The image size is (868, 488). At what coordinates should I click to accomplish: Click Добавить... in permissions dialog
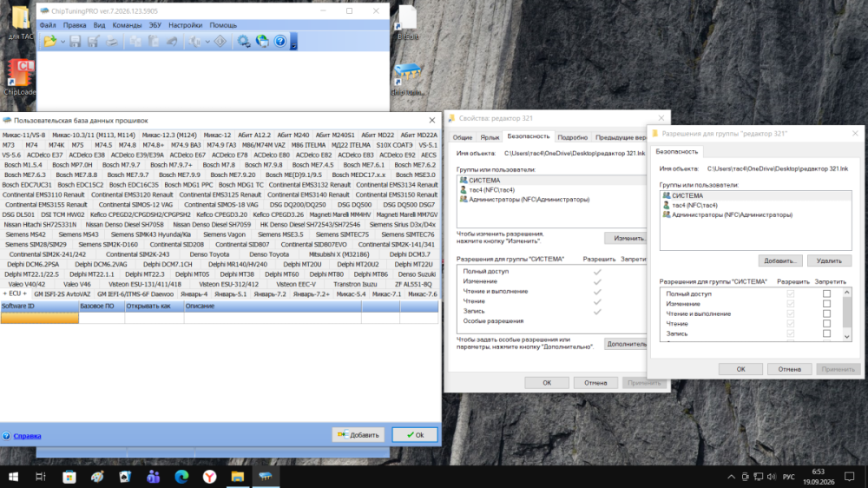(779, 260)
